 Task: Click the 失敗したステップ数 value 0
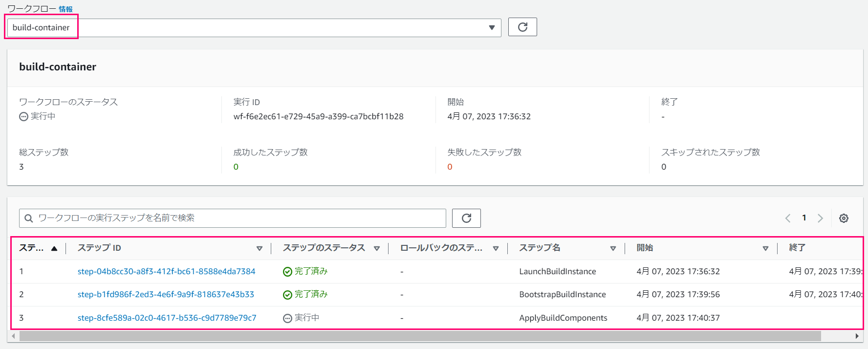click(450, 167)
